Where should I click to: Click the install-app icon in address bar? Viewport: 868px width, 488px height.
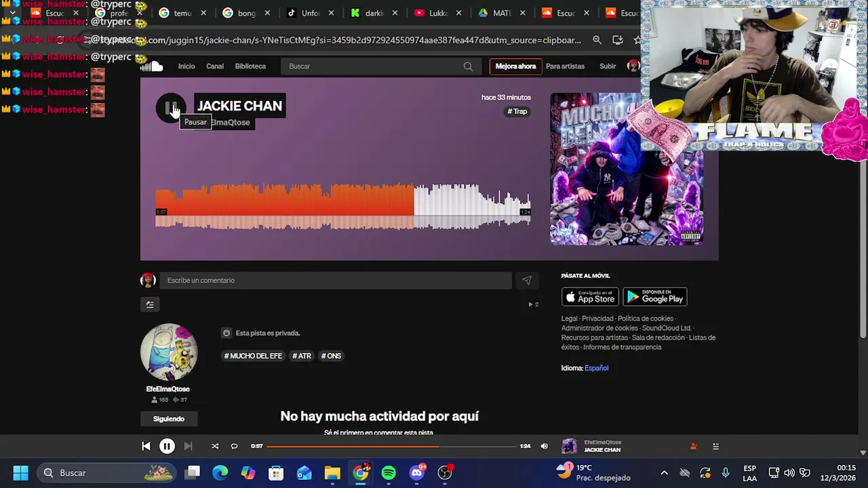tap(617, 40)
